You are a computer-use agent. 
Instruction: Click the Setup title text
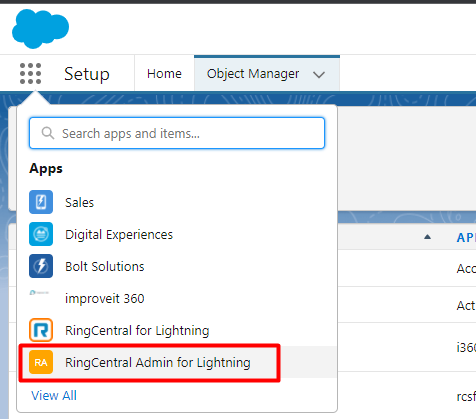[x=87, y=74]
